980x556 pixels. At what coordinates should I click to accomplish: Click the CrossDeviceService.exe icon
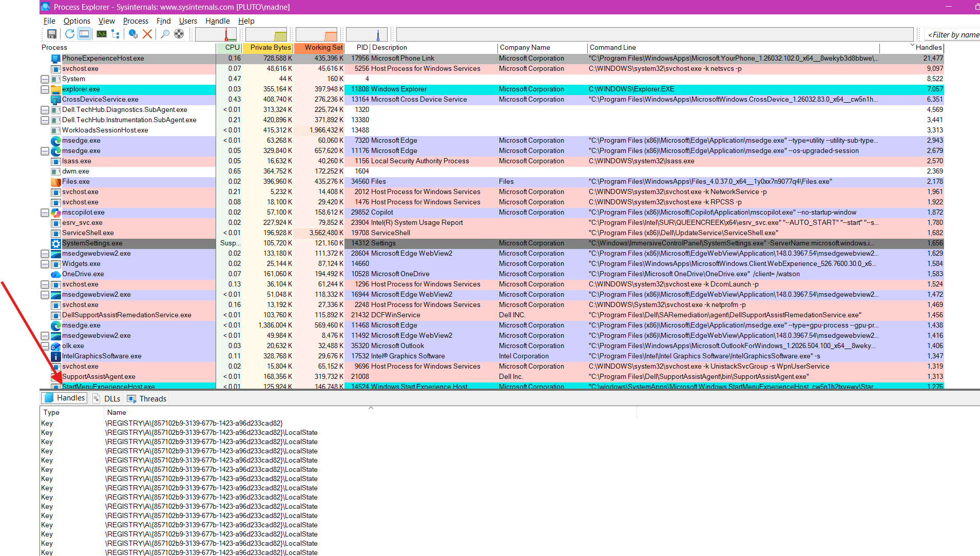click(x=56, y=100)
